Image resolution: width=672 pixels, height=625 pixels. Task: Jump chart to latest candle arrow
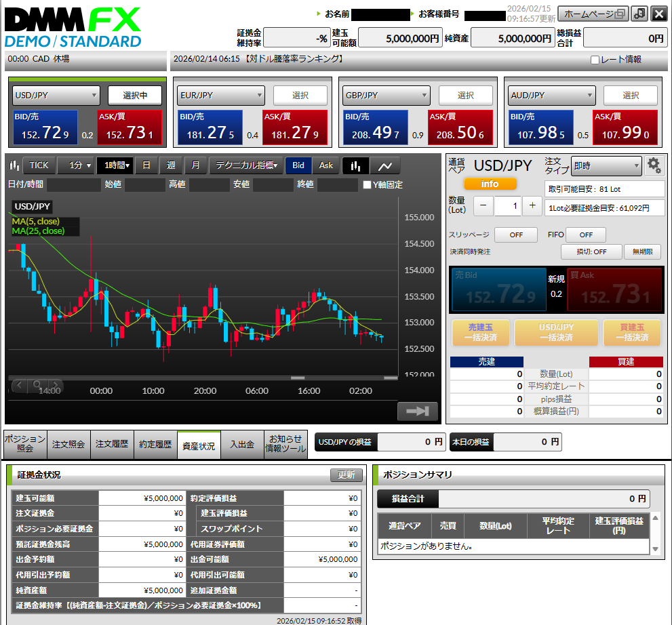tap(417, 411)
